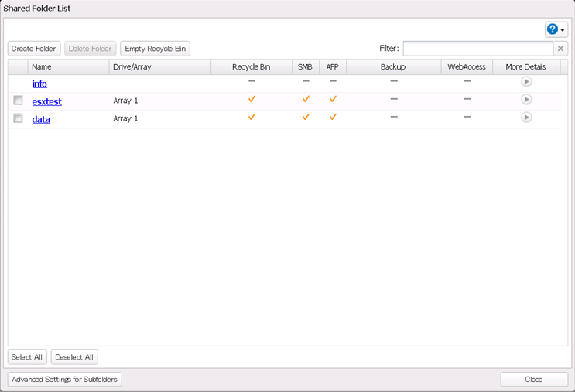Click AFP checkmark in esxtest row

pyautogui.click(x=333, y=100)
